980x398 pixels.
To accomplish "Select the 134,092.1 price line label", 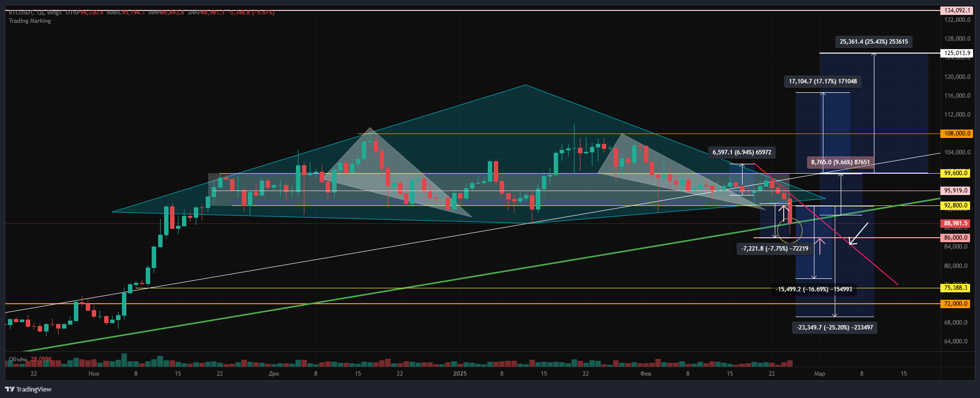I will 957,10.
